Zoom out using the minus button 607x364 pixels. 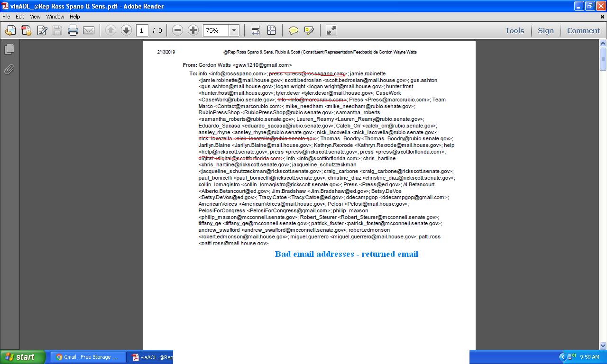177,30
